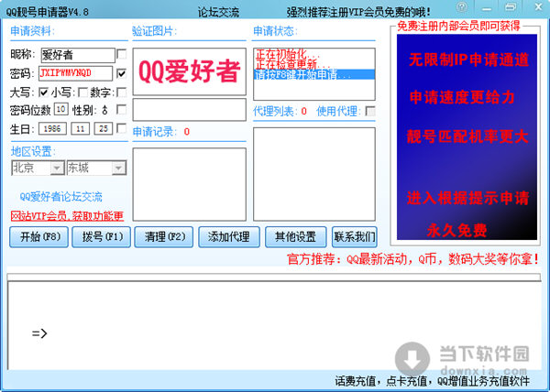Maximize the window
Screen dimensions: 550x392
(x=511, y=7)
